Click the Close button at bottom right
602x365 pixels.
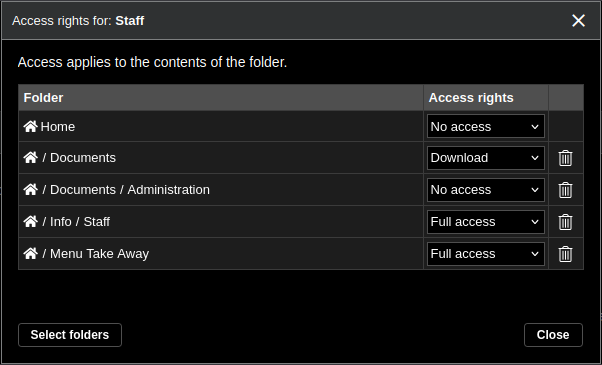coord(553,335)
